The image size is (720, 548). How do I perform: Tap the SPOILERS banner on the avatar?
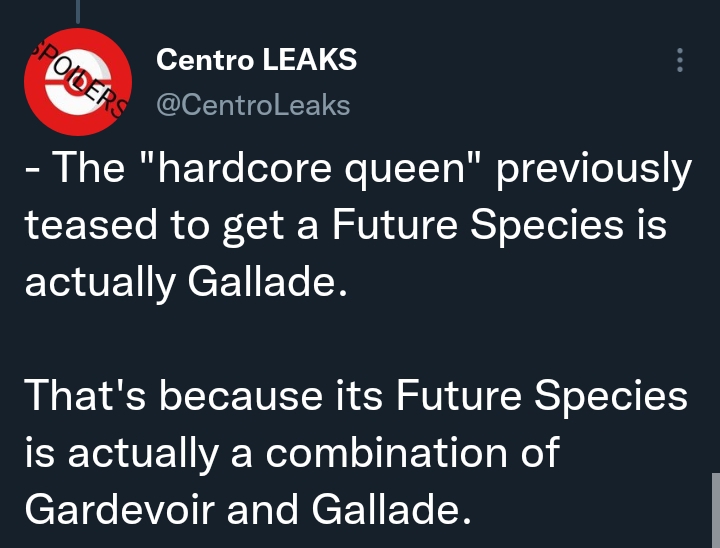tap(79, 79)
